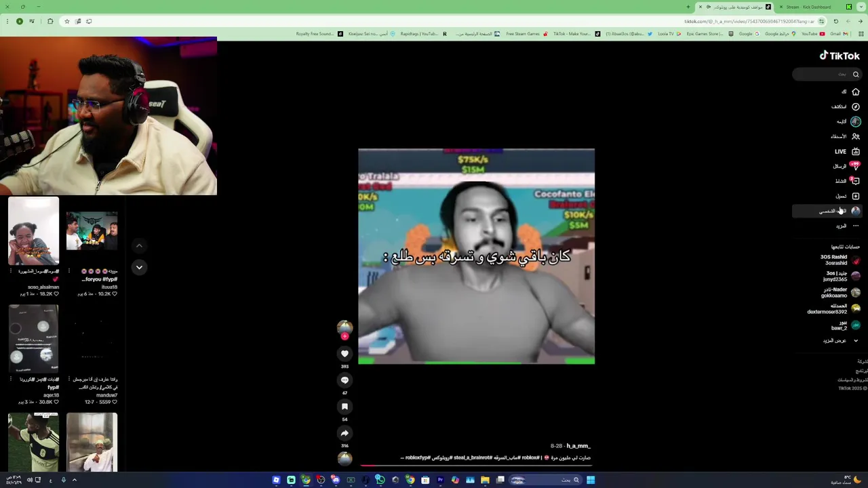Click the browser address bar URL
868x488 pixels.
pos(749,21)
